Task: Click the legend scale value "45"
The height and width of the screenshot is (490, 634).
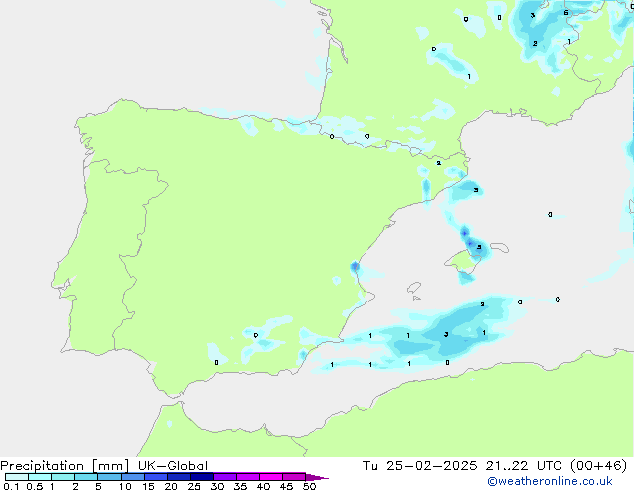Action: 286,486
